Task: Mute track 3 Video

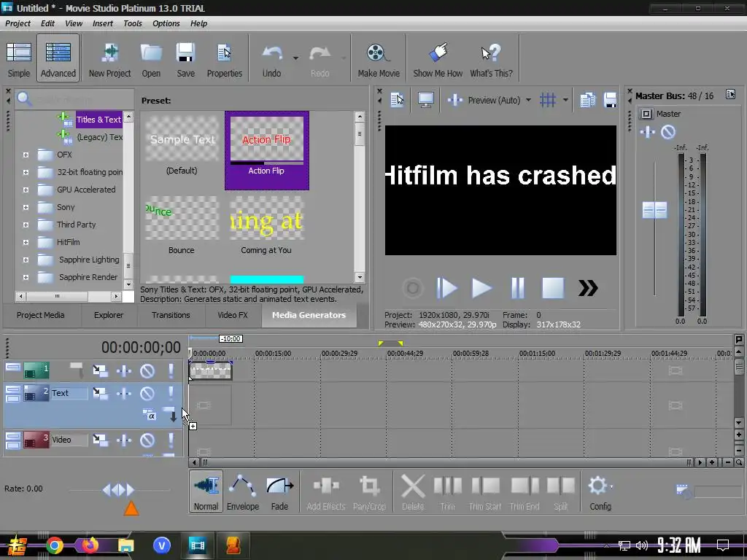Action: 147,440
